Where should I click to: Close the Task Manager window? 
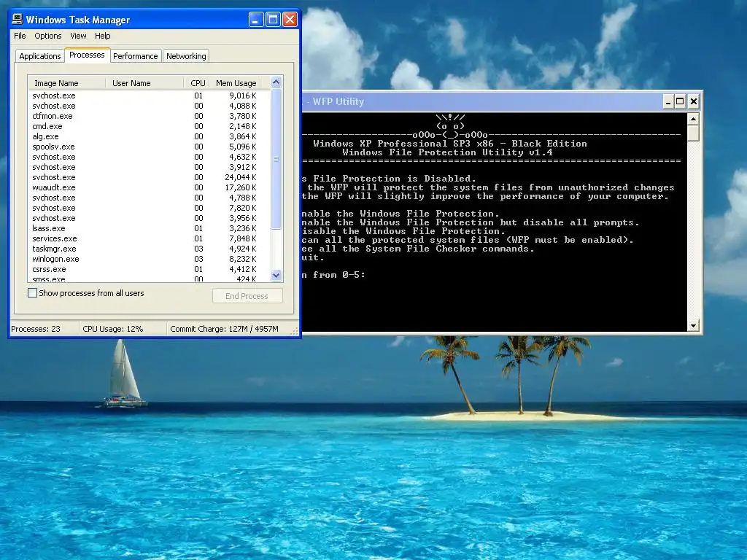[x=290, y=20]
